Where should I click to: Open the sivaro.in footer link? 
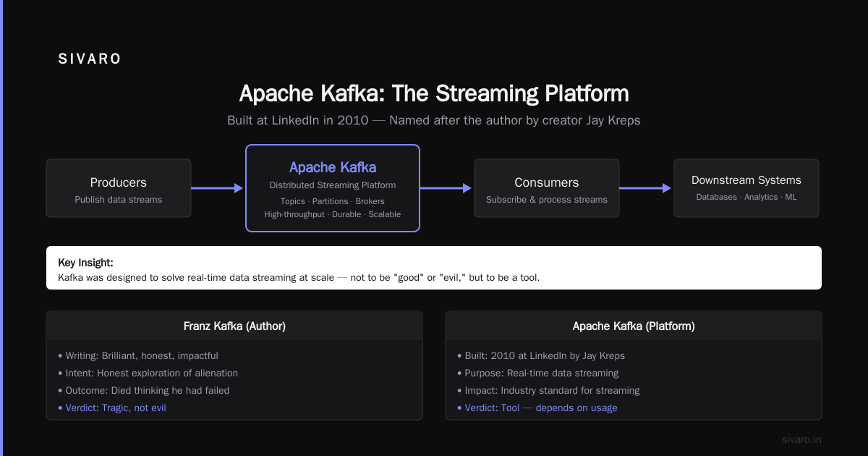pyautogui.click(x=802, y=439)
